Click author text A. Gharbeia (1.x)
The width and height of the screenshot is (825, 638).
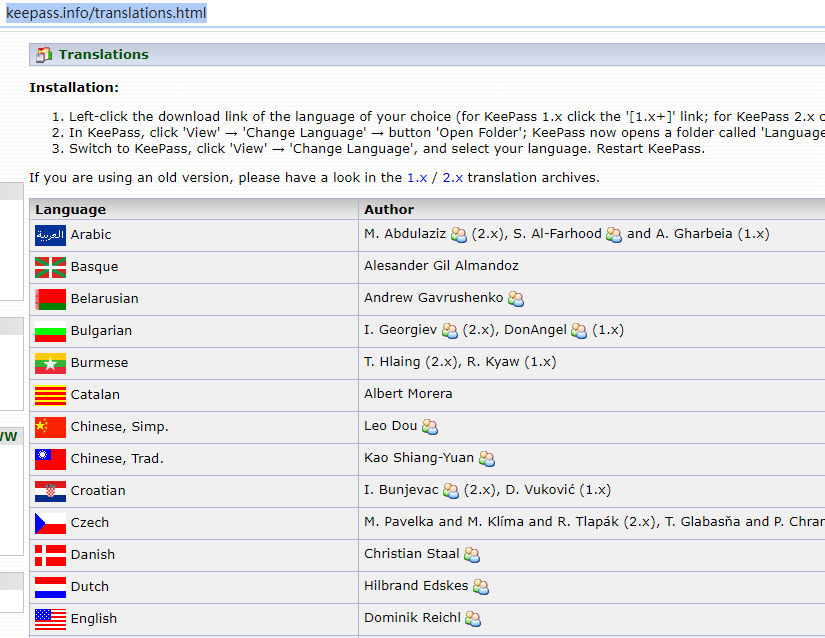[712, 234]
